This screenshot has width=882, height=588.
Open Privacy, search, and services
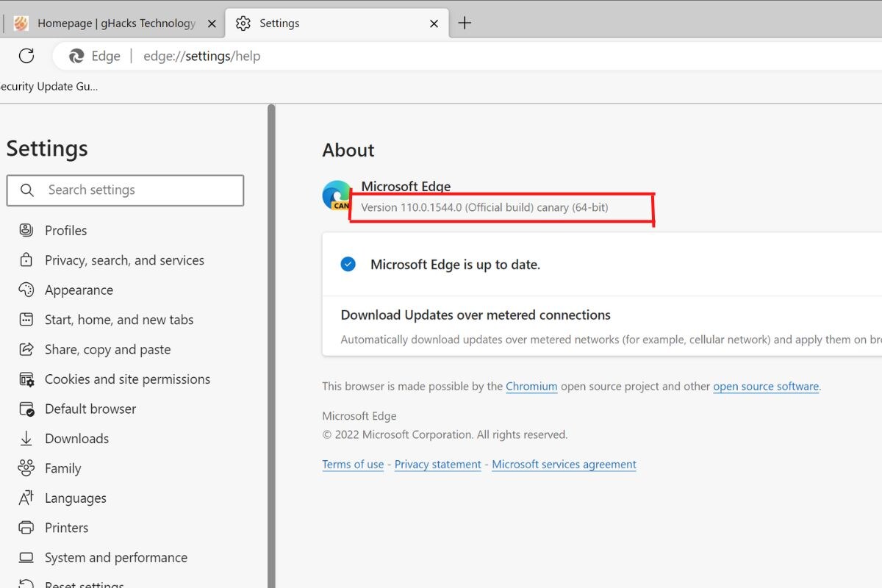point(124,260)
